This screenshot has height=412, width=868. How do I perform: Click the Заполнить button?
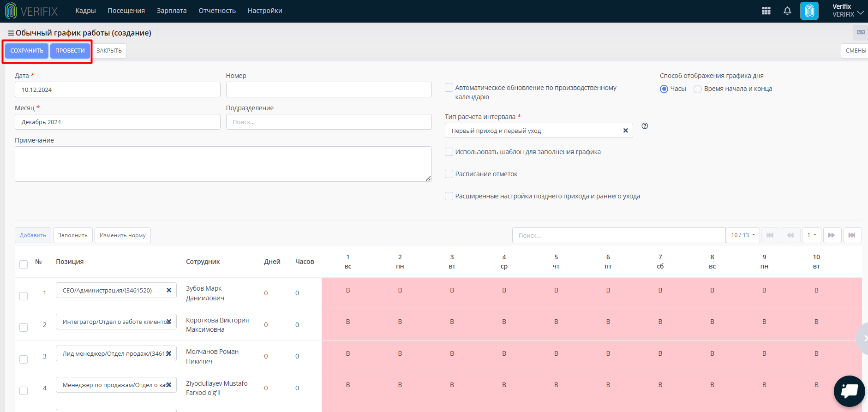[x=73, y=235]
